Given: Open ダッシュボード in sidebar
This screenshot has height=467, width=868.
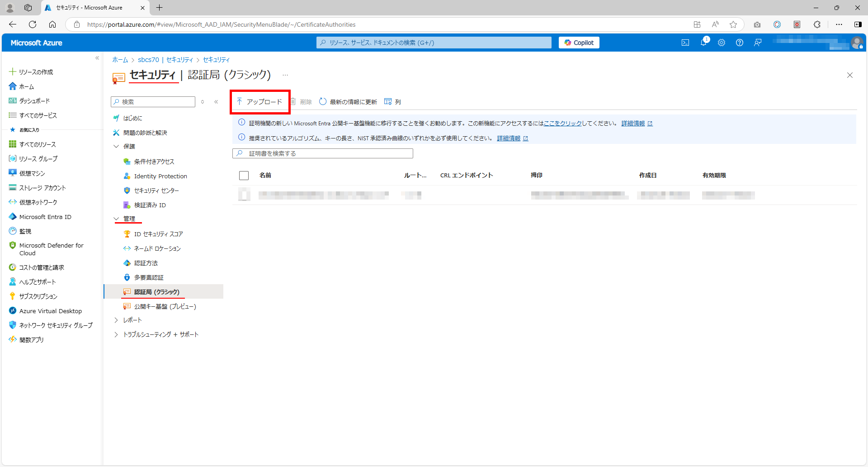Looking at the screenshot, I should [x=34, y=101].
